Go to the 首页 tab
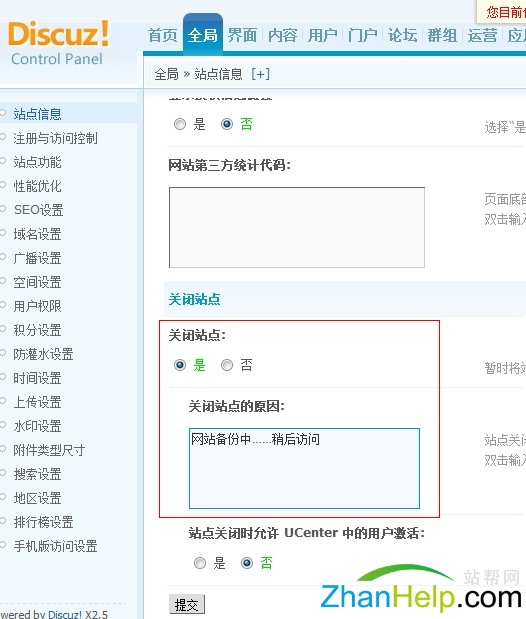 tap(162, 35)
